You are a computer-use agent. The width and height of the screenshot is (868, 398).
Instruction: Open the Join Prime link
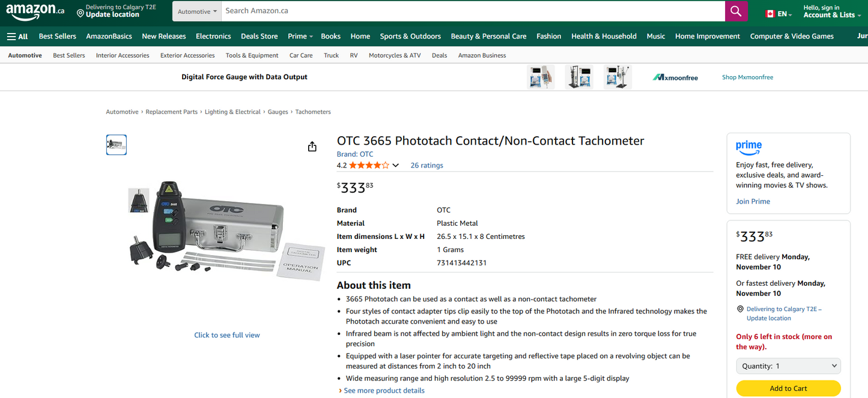[x=753, y=201]
